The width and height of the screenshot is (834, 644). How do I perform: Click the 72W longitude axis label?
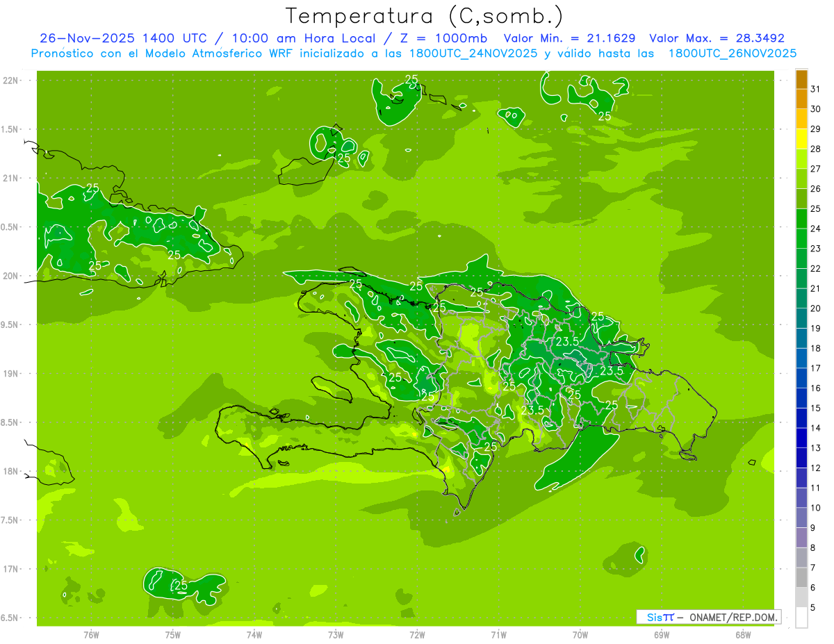click(x=417, y=634)
